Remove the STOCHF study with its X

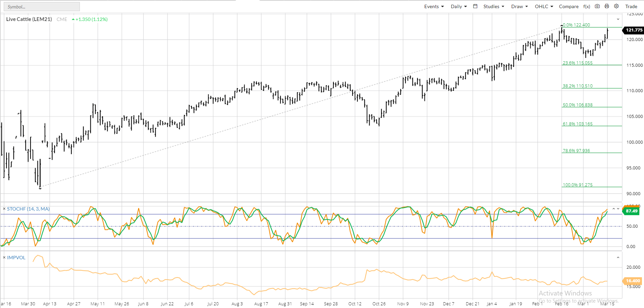pyautogui.click(x=4, y=209)
